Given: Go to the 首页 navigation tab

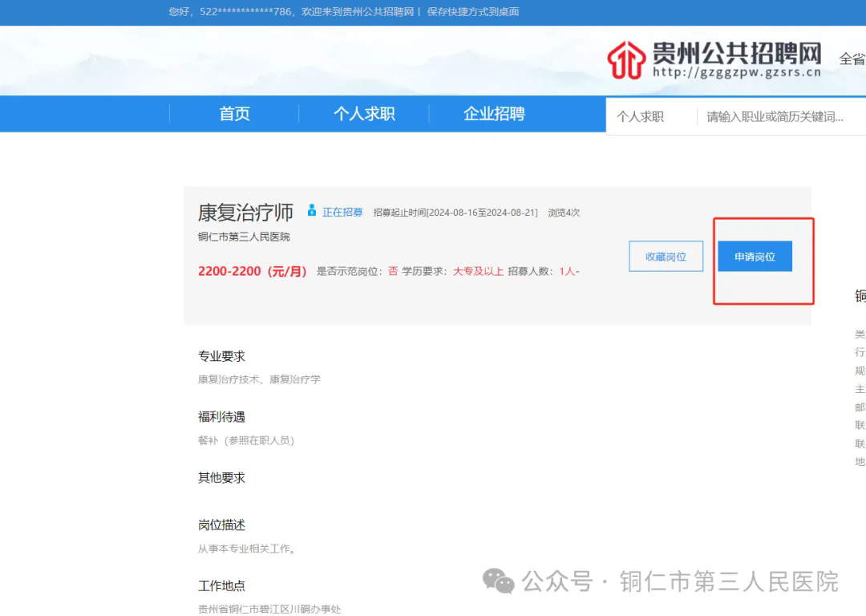Looking at the screenshot, I should [x=234, y=114].
